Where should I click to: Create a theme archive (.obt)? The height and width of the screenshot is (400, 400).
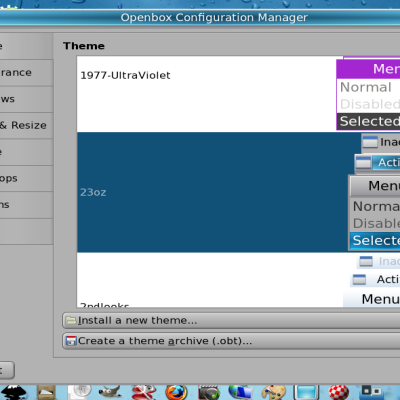point(231,341)
